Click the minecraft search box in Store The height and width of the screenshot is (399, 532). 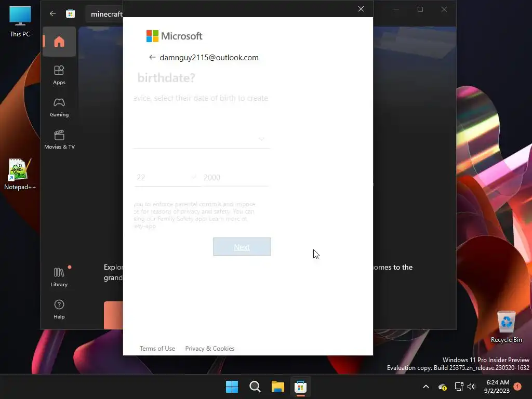coord(104,14)
